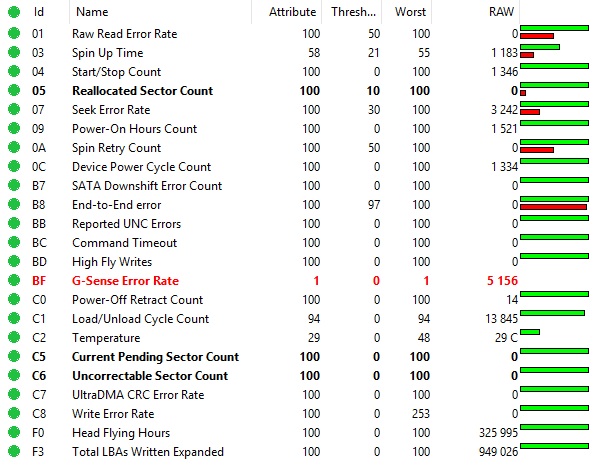Screen dimensions: 600x465
Task: Select 'Current Pending Sector Count' name
Action: click(x=155, y=357)
